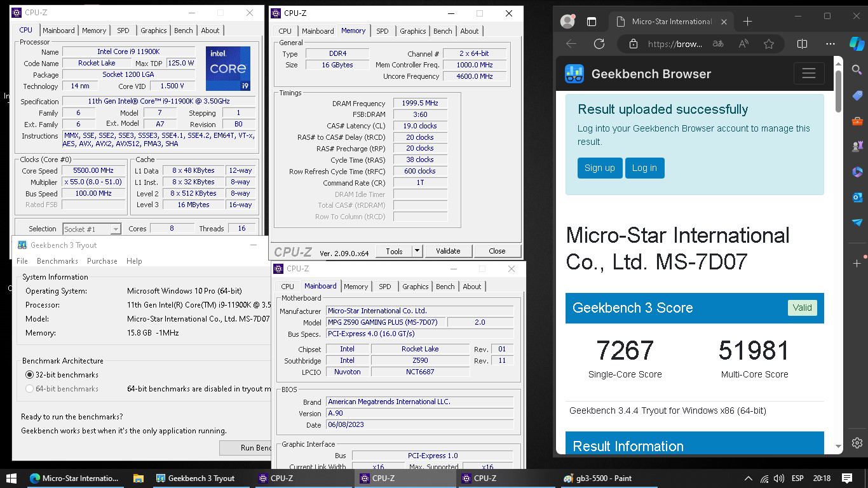Viewport: 868px width, 488px height.
Task: Open About tab in Mainboard window
Action: pyautogui.click(x=472, y=287)
